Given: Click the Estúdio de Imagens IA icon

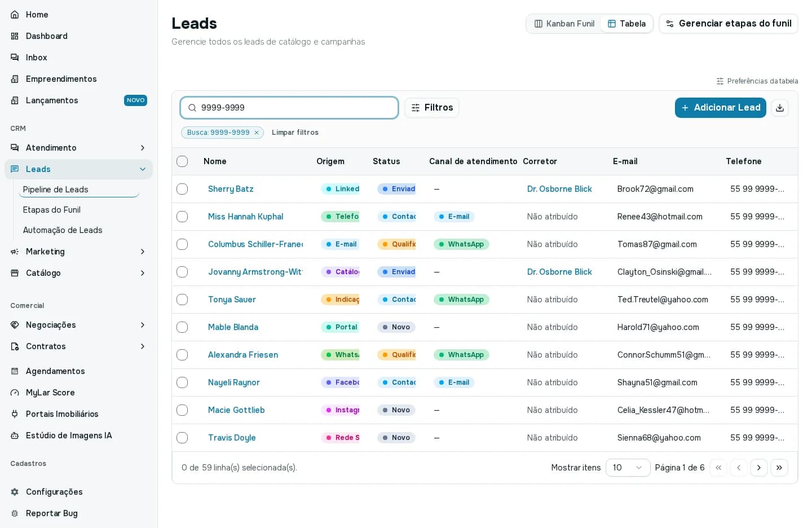Looking at the screenshot, I should [x=15, y=435].
